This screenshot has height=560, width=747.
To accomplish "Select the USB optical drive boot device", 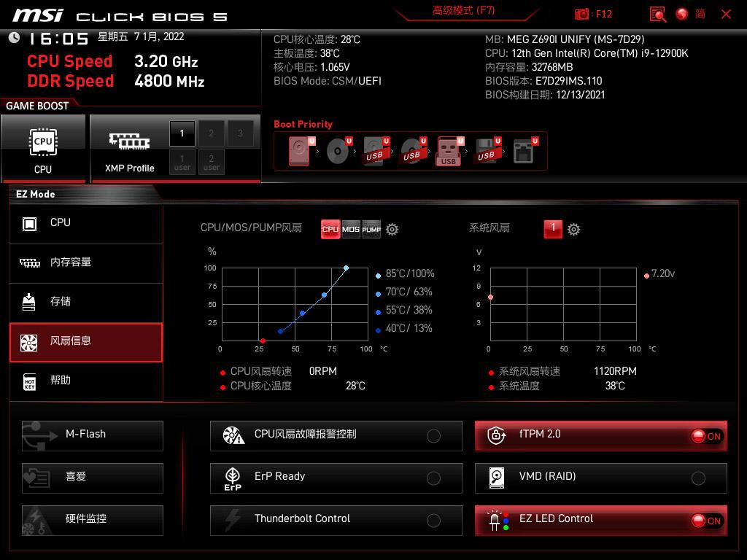I will [413, 151].
